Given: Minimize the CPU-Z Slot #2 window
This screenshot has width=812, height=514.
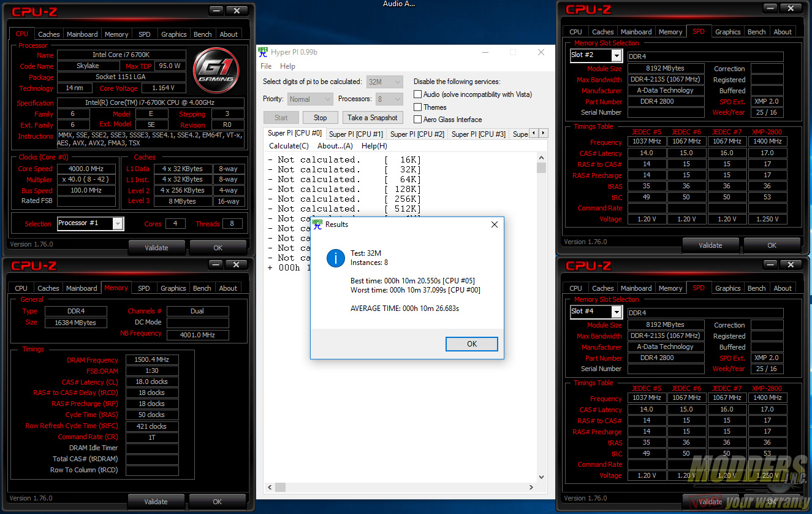Looking at the screenshot, I should [x=770, y=8].
